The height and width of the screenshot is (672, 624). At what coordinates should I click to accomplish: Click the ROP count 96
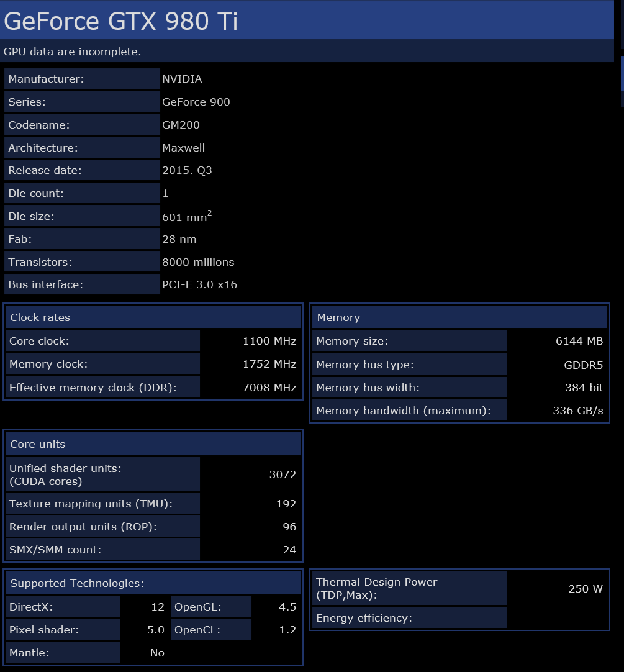point(290,527)
